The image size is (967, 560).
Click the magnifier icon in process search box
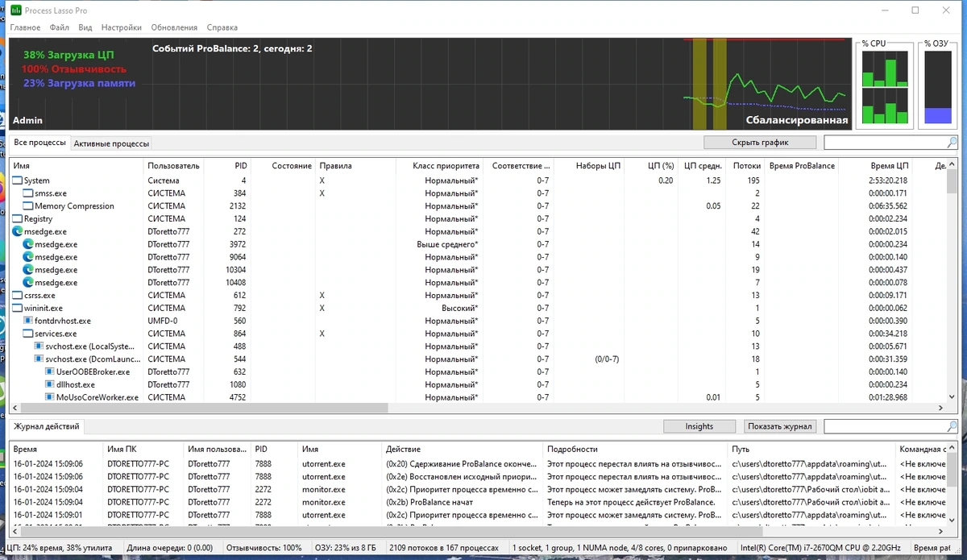(x=952, y=143)
